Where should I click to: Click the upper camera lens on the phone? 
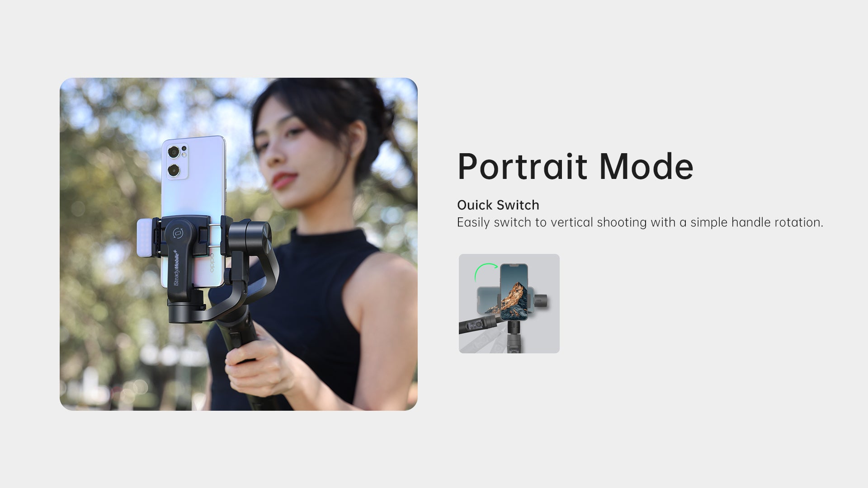(173, 153)
